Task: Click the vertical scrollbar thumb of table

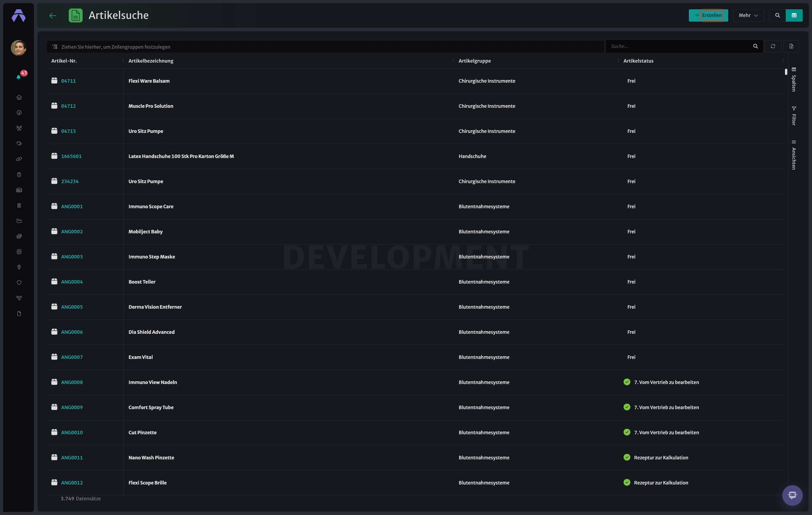Action: coord(786,72)
